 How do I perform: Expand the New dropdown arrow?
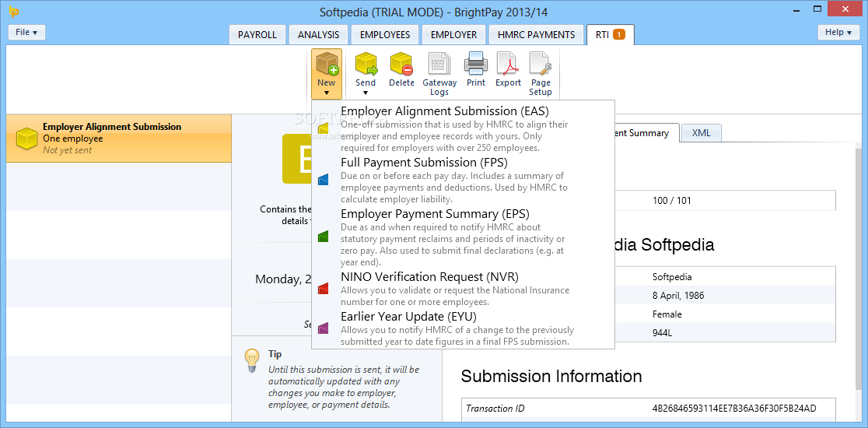[327, 93]
